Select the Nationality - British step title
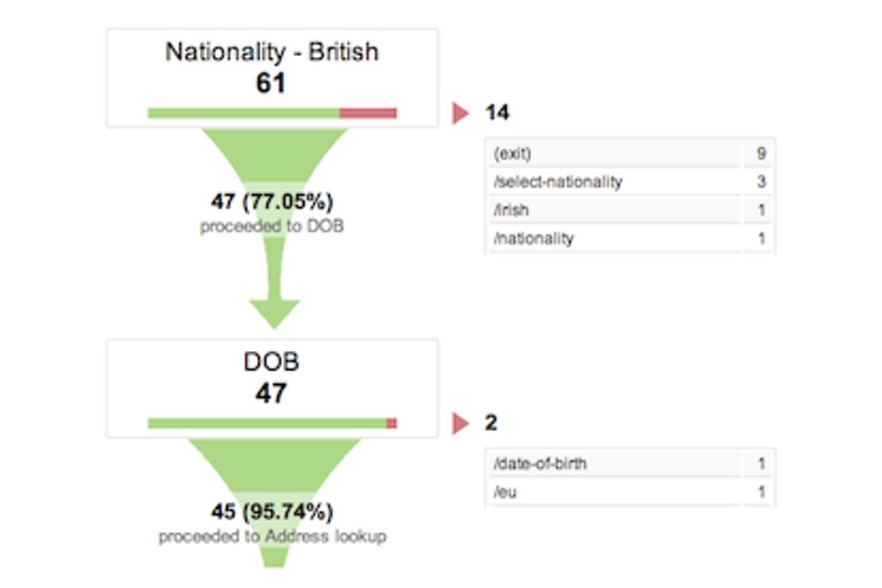Screen dimensions: 882x588 point(271,51)
